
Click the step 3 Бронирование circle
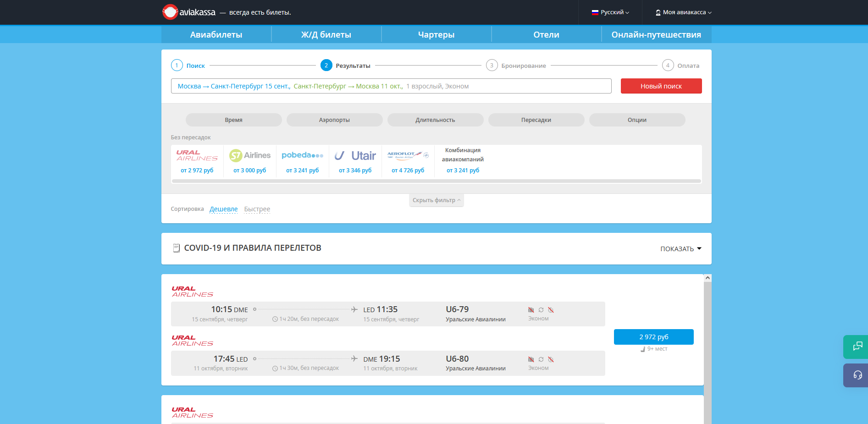pos(492,65)
